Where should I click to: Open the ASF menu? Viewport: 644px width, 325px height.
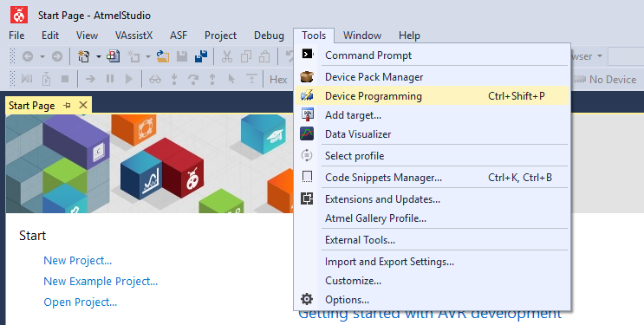(x=179, y=36)
